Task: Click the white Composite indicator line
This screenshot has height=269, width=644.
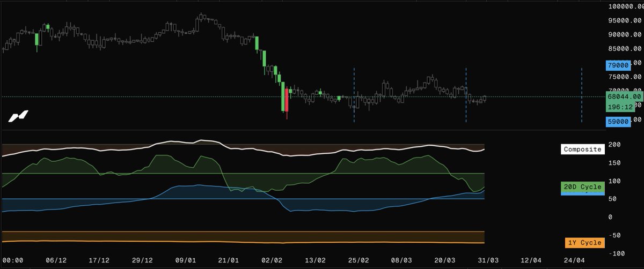Action: coord(243,150)
